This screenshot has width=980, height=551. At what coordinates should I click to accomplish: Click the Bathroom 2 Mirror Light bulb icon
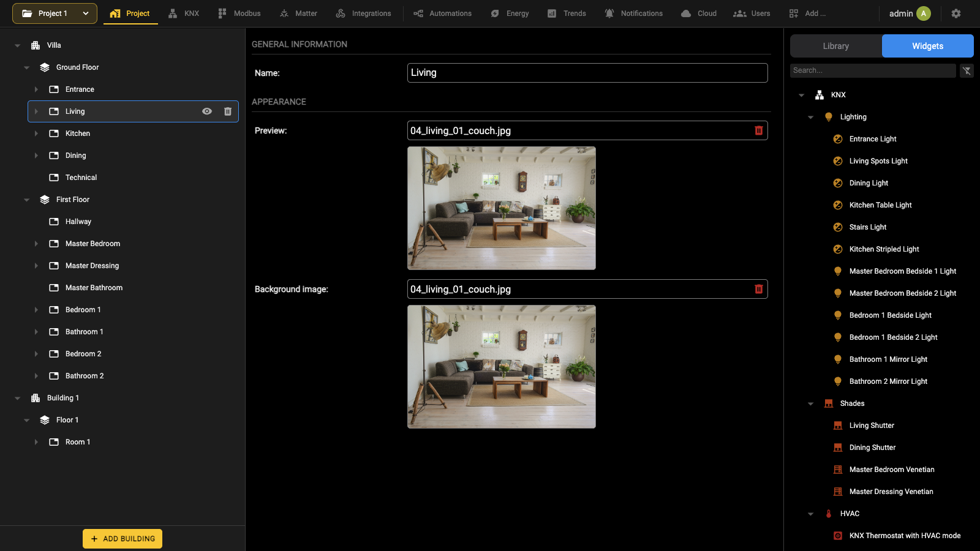838,381
